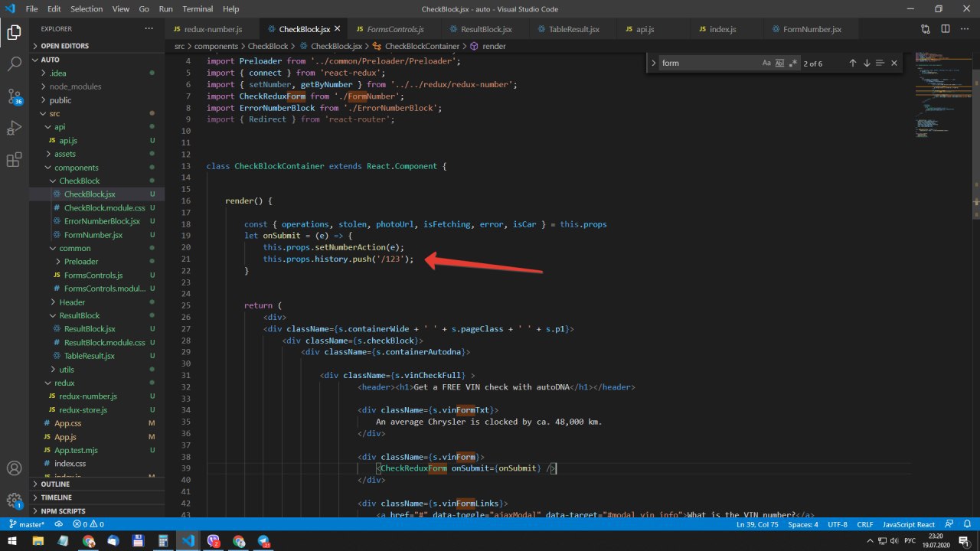
Task: Click Open Changes compare icon
Action: click(926, 29)
